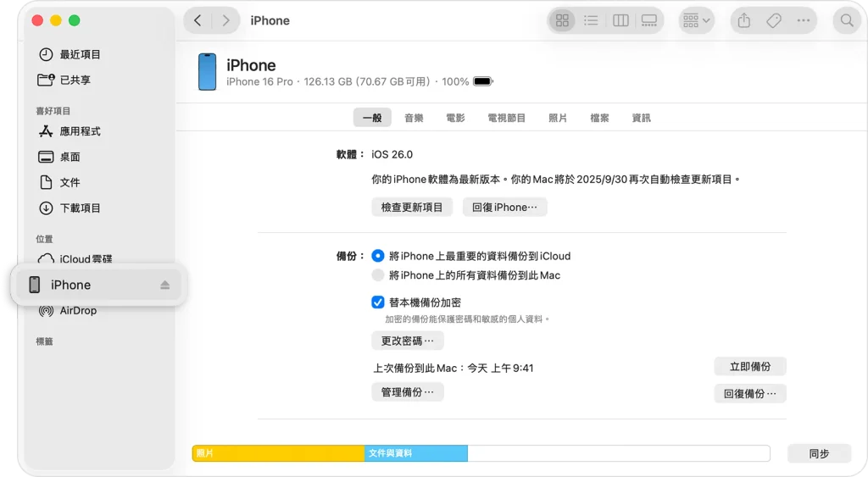Image resolution: width=868 pixels, height=477 pixels.
Task: Click the 立即備份 button
Action: (750, 366)
